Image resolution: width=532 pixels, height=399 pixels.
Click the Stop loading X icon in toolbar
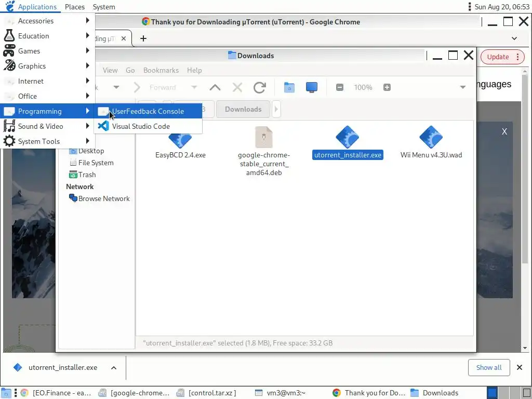237,87
